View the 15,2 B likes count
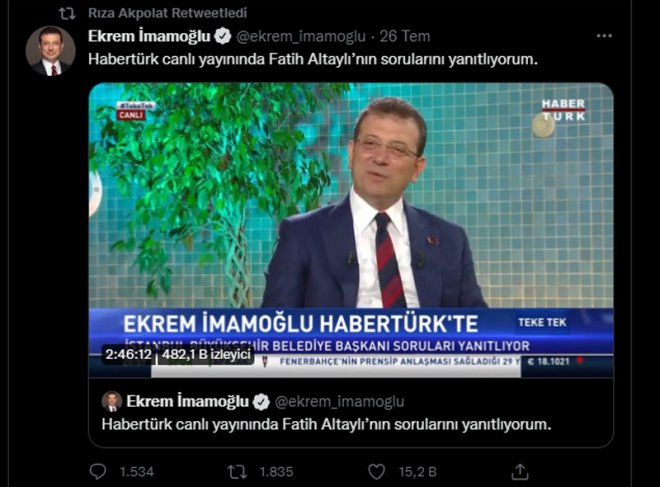 tap(418, 472)
